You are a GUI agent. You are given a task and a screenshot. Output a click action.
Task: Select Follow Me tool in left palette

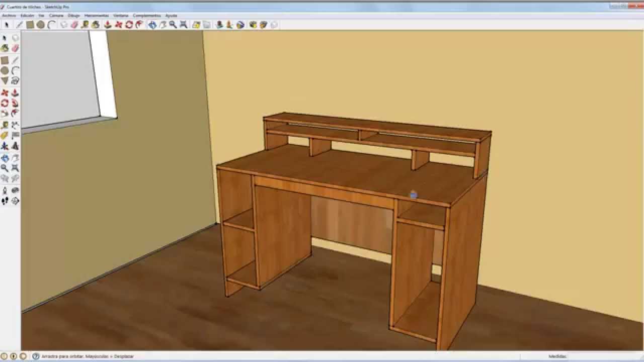(x=15, y=103)
